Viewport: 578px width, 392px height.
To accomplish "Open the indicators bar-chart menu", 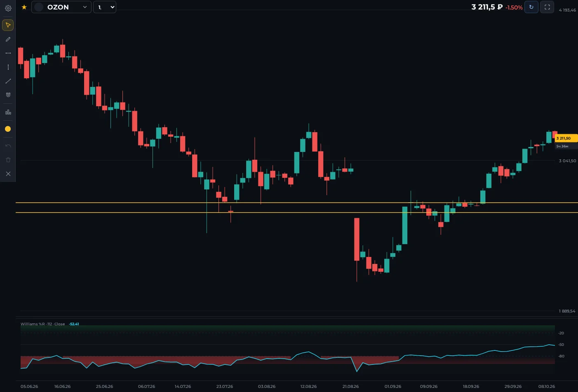I will 8,112.
